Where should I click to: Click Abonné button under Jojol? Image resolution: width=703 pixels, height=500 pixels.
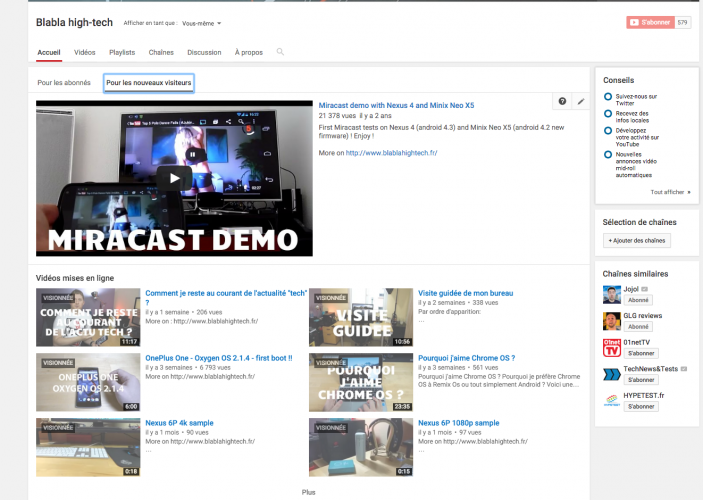click(x=638, y=300)
